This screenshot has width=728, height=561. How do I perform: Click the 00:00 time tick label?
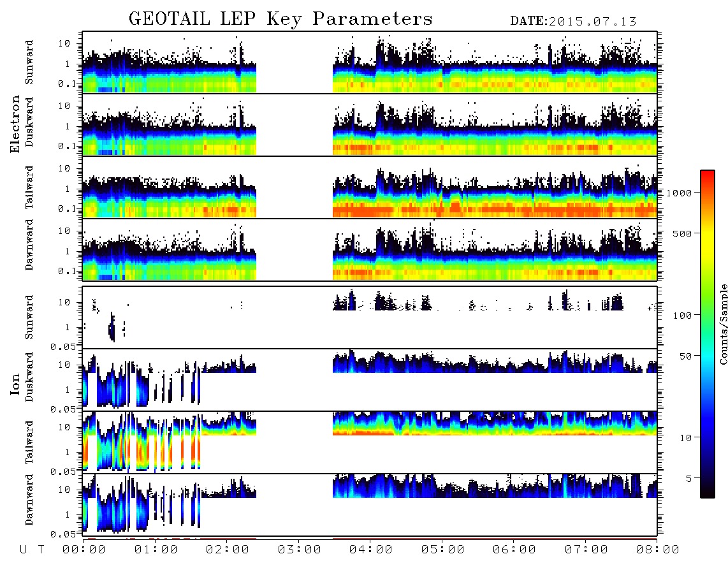pyautogui.click(x=84, y=550)
